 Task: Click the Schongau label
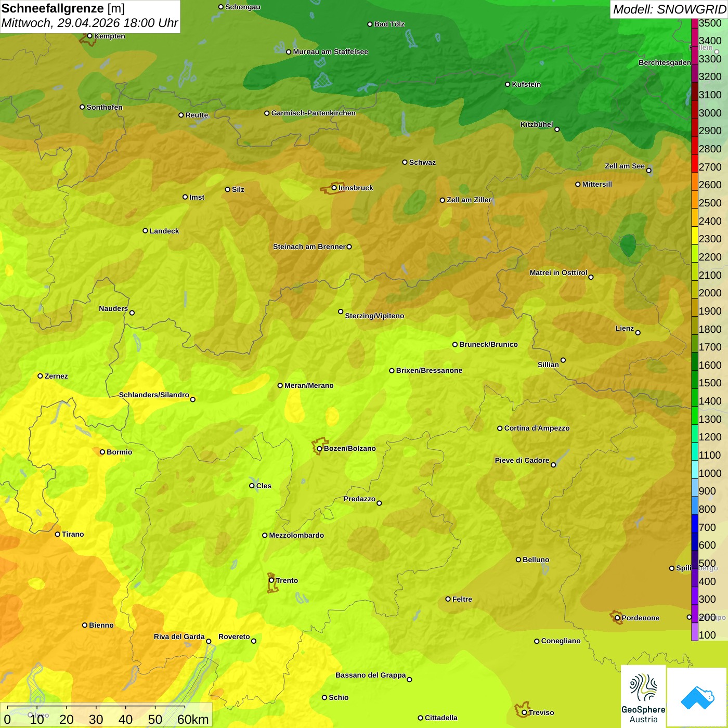click(x=243, y=7)
